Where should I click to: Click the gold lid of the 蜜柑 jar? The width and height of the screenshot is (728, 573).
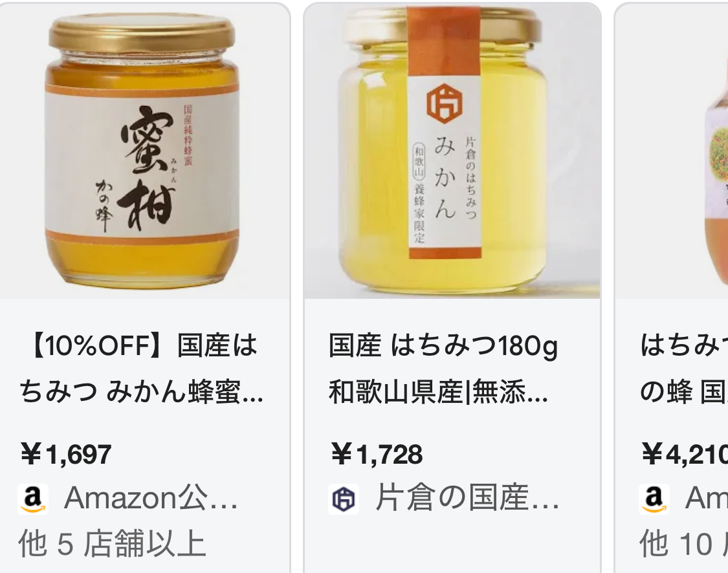point(142,35)
